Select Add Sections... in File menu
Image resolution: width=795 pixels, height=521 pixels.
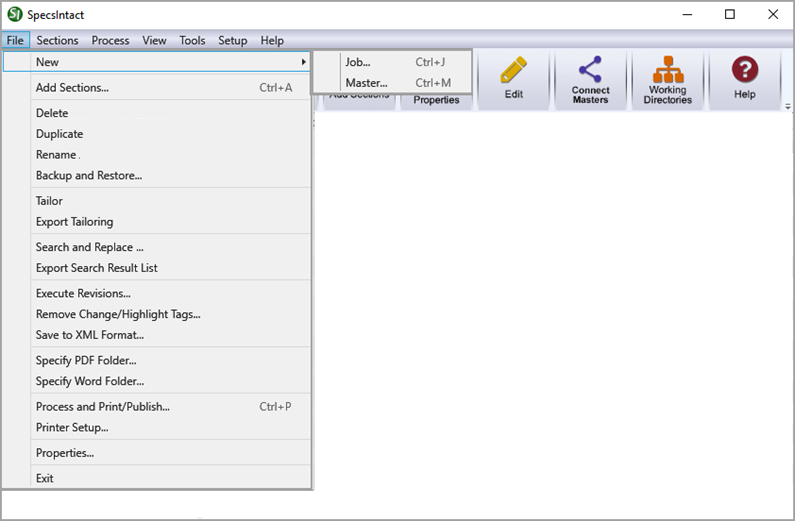(x=72, y=88)
